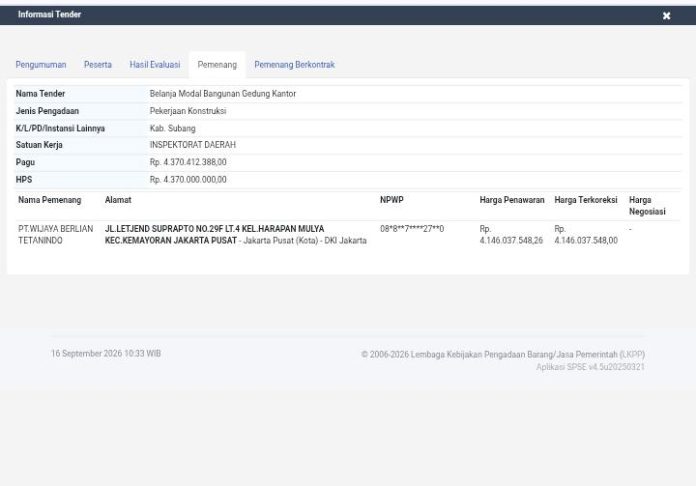Click 'Kab. Subang' value
The image size is (696, 486).
pyautogui.click(x=173, y=128)
